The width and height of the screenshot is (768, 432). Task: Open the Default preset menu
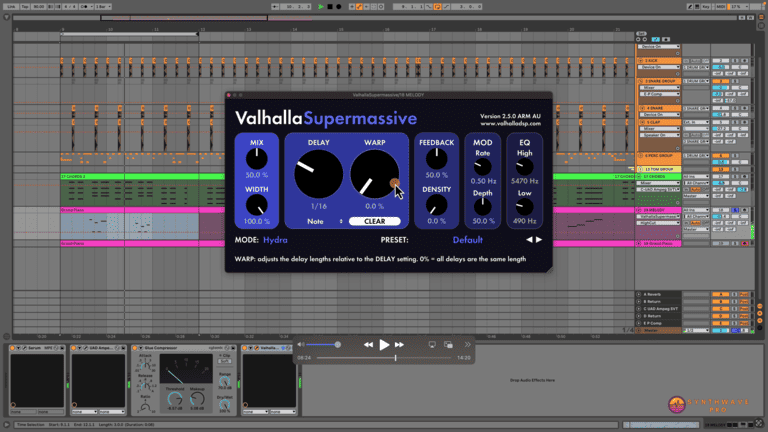coord(468,240)
